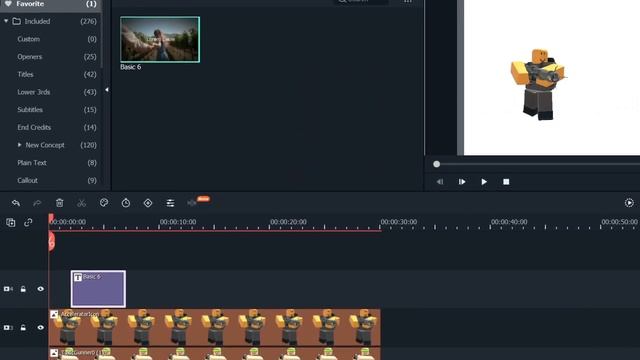
Task: Select the Lower 3rds category
Action: click(33, 92)
